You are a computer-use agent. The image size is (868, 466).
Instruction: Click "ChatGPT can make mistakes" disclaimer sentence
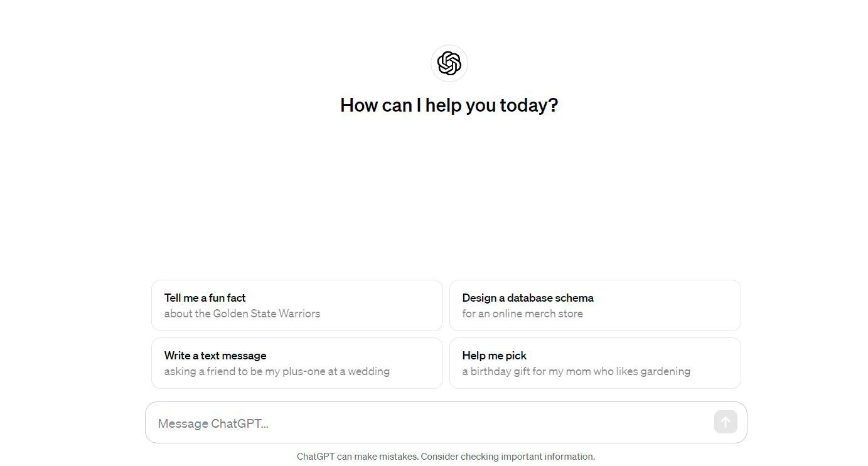pos(357,457)
